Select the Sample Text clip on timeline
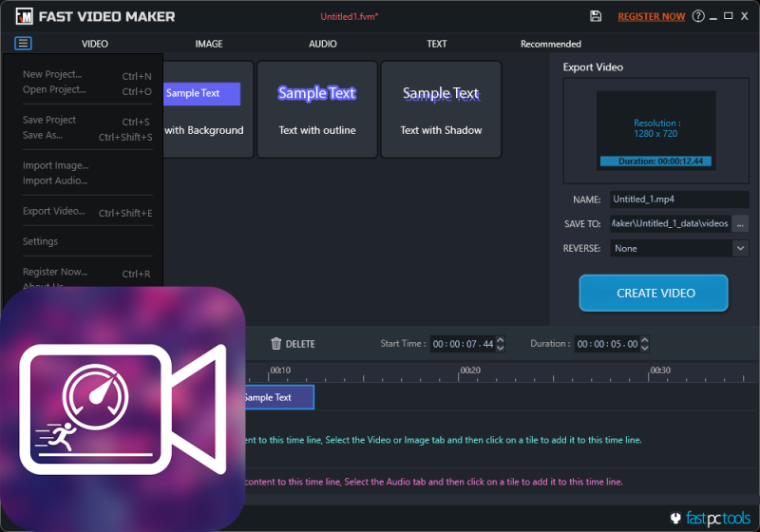Image resolution: width=760 pixels, height=532 pixels. [275, 397]
